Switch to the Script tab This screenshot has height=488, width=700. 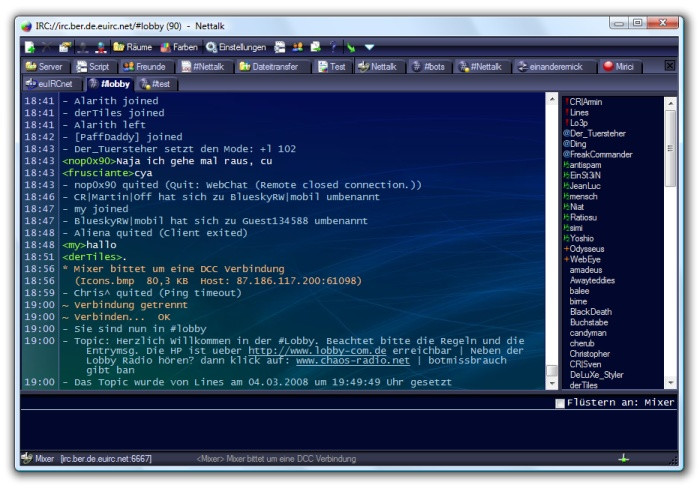point(93,67)
